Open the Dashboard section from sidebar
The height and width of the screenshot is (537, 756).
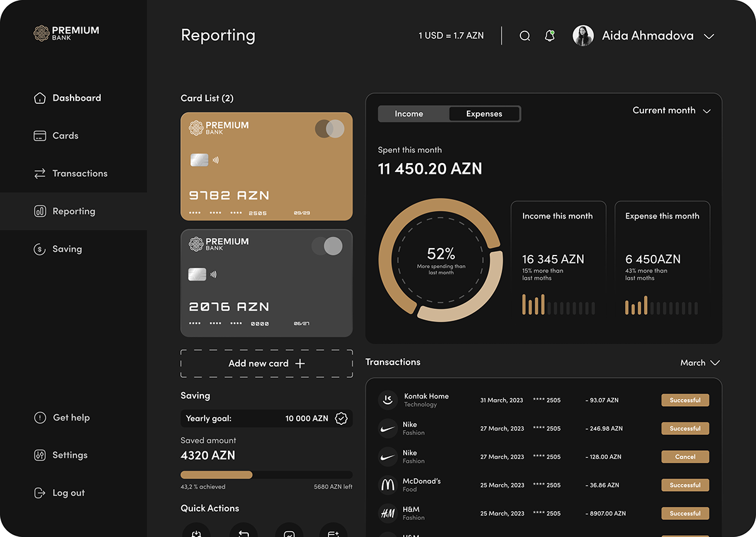click(69, 98)
